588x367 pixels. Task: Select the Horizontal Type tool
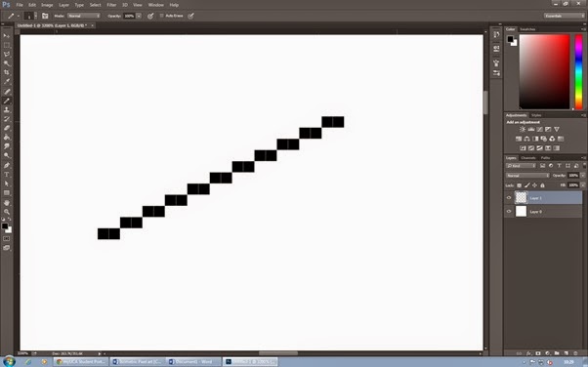(7, 175)
